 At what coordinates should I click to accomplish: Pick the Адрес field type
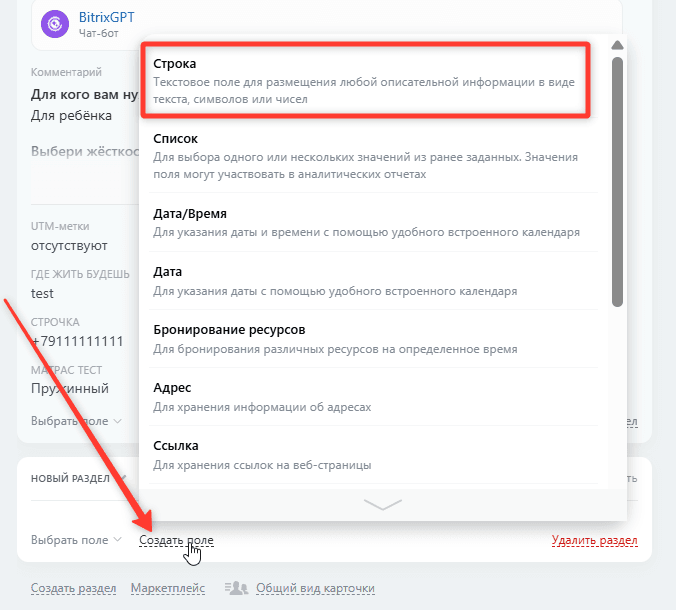pyautogui.click(x=373, y=397)
